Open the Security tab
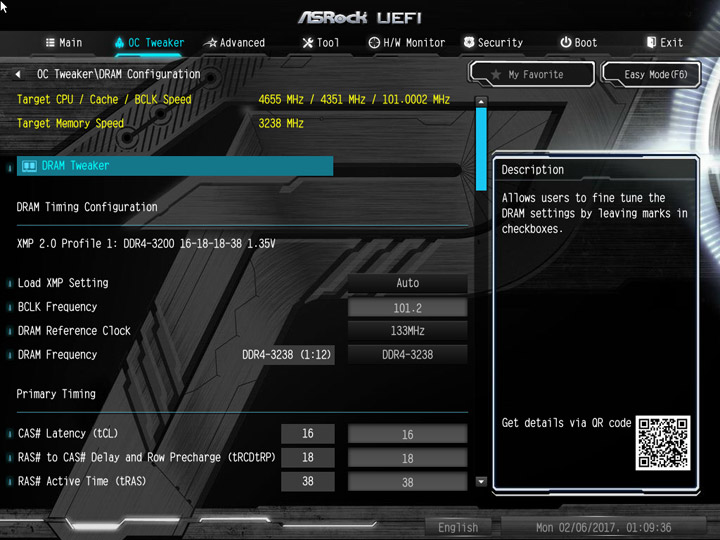The height and width of the screenshot is (540, 720). [493, 43]
